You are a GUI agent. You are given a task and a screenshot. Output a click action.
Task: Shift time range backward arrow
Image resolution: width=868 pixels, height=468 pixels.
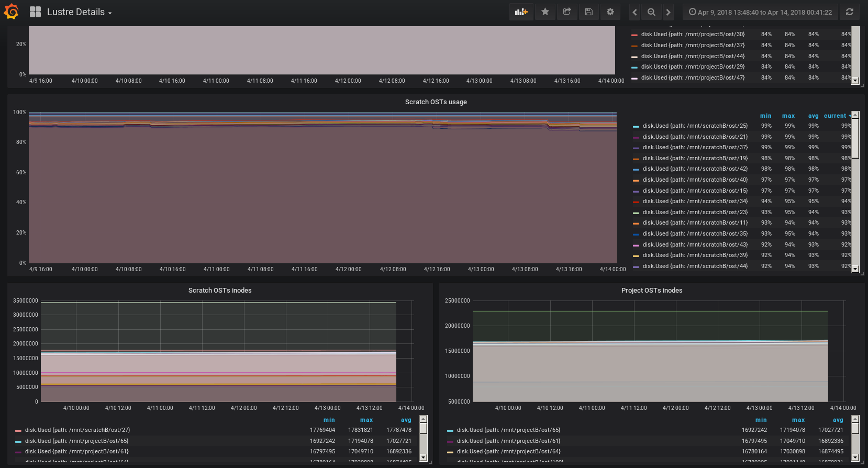click(635, 12)
